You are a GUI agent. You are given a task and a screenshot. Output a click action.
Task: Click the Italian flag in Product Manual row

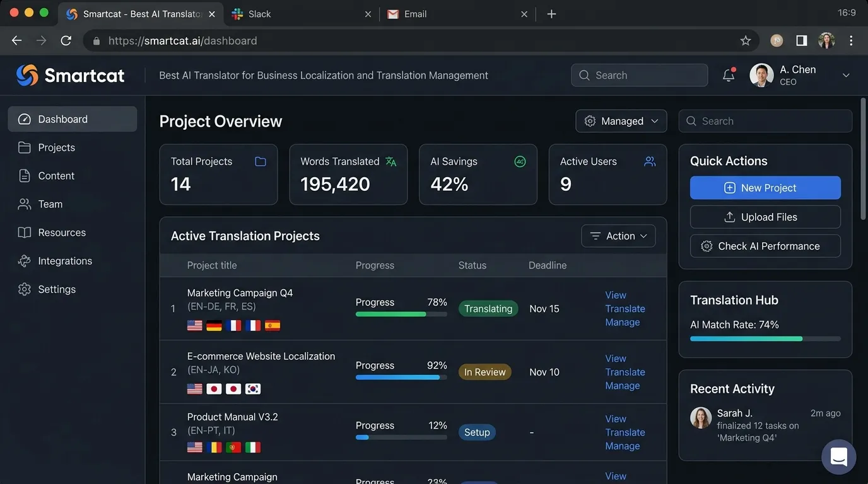coord(253,447)
